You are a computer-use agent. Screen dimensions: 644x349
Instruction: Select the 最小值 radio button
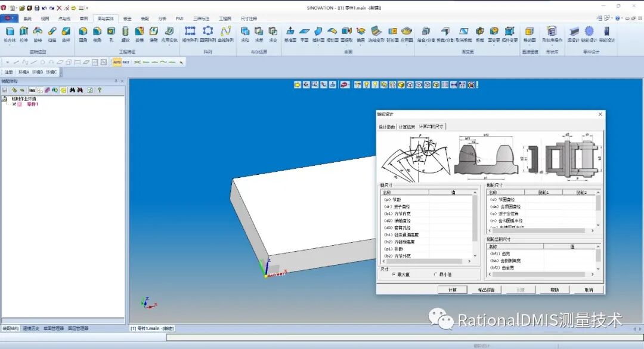click(435, 274)
